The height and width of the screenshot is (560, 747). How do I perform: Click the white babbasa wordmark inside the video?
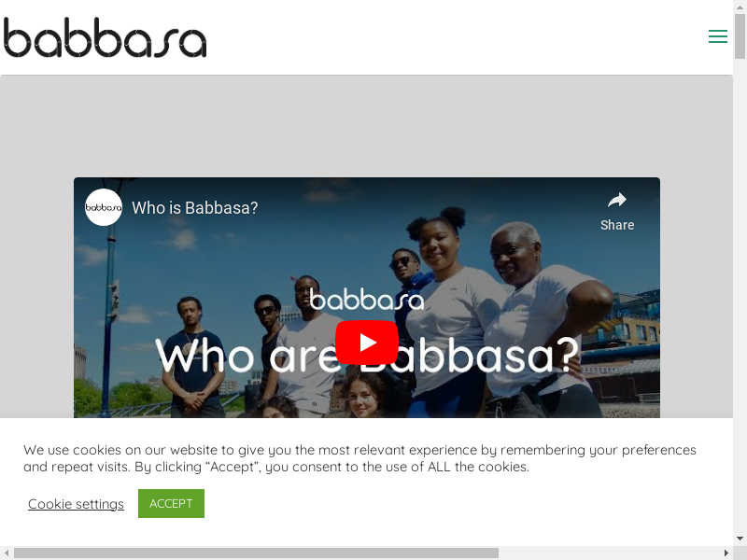(x=366, y=299)
